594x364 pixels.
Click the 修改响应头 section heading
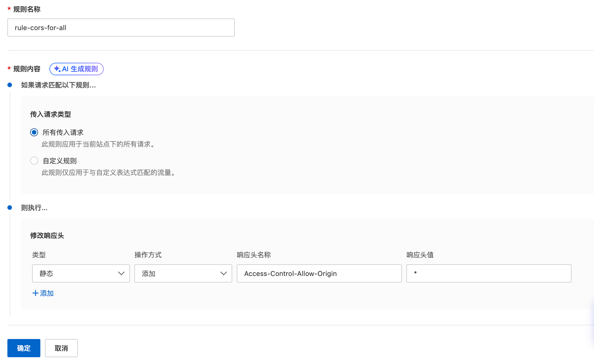pos(47,236)
